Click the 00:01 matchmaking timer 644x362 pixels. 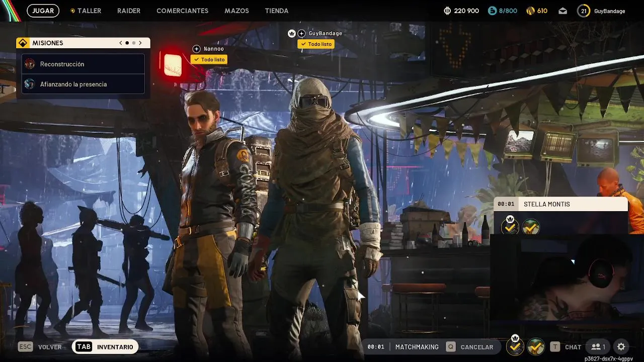pos(376,347)
